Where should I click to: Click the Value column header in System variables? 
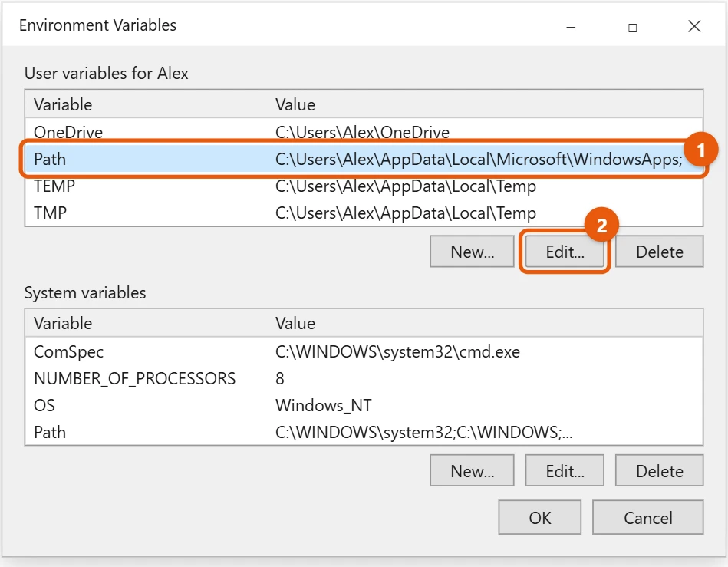[295, 323]
